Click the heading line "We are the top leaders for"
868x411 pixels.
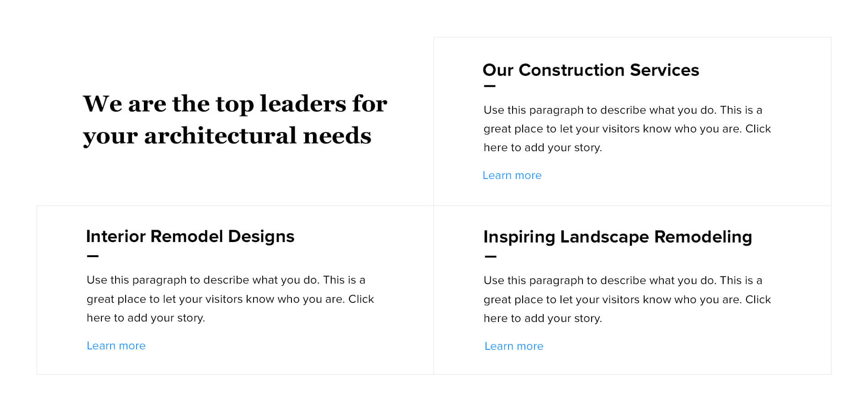(x=235, y=104)
